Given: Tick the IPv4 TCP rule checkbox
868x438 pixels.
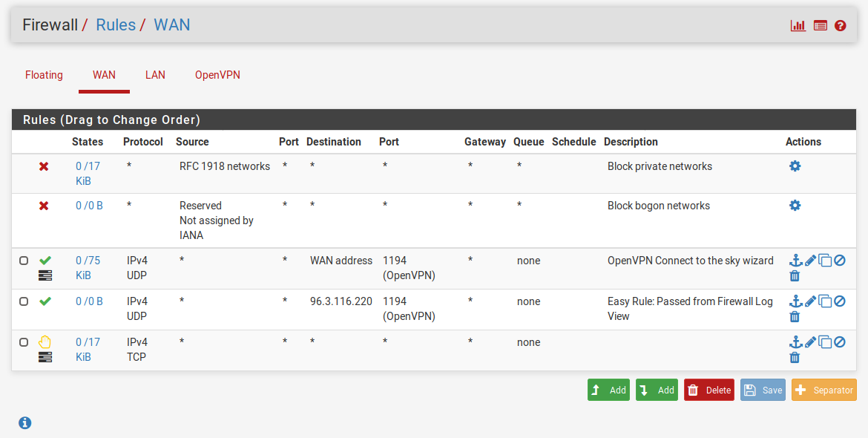Looking at the screenshot, I should tap(24, 342).
